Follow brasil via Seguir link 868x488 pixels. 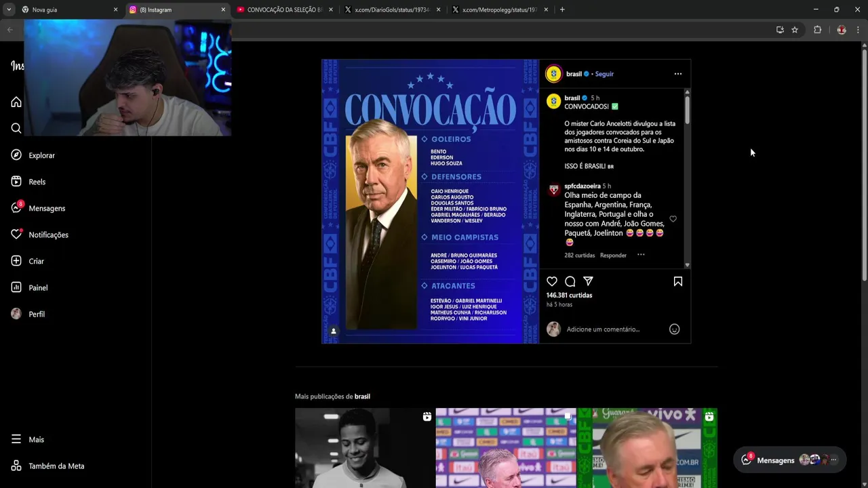click(x=604, y=74)
